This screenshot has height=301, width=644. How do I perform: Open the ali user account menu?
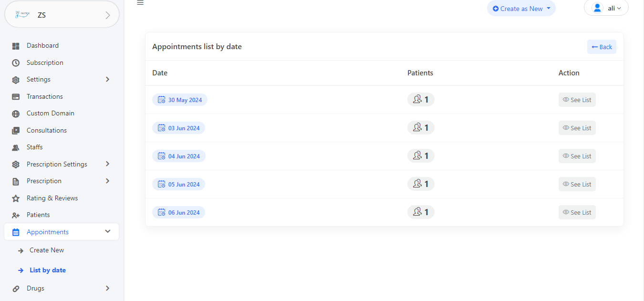coord(606,8)
